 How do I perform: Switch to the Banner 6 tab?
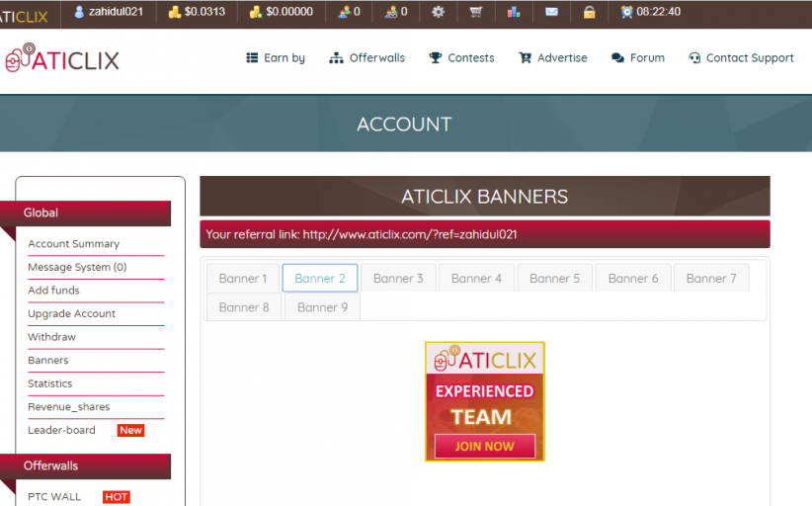(632, 279)
